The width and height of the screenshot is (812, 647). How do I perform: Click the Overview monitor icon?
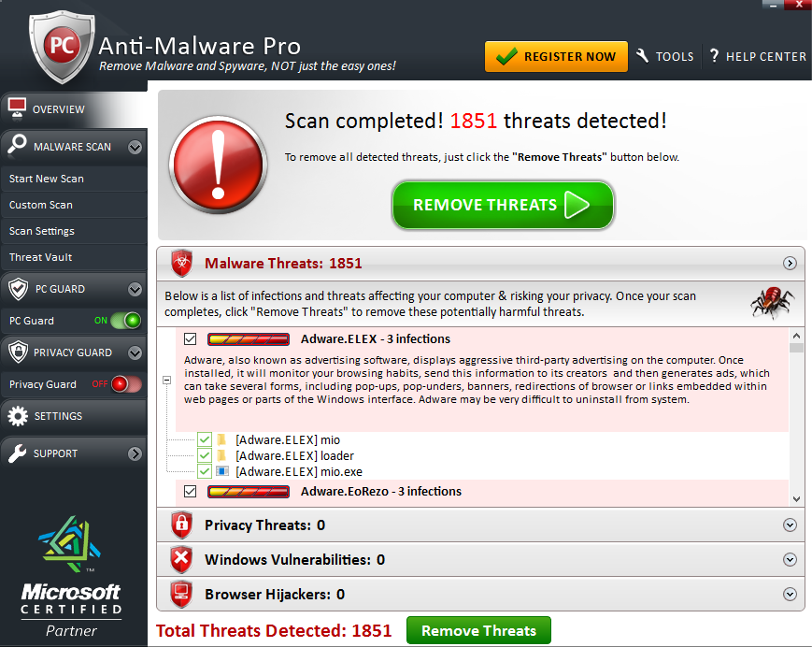pos(17,108)
